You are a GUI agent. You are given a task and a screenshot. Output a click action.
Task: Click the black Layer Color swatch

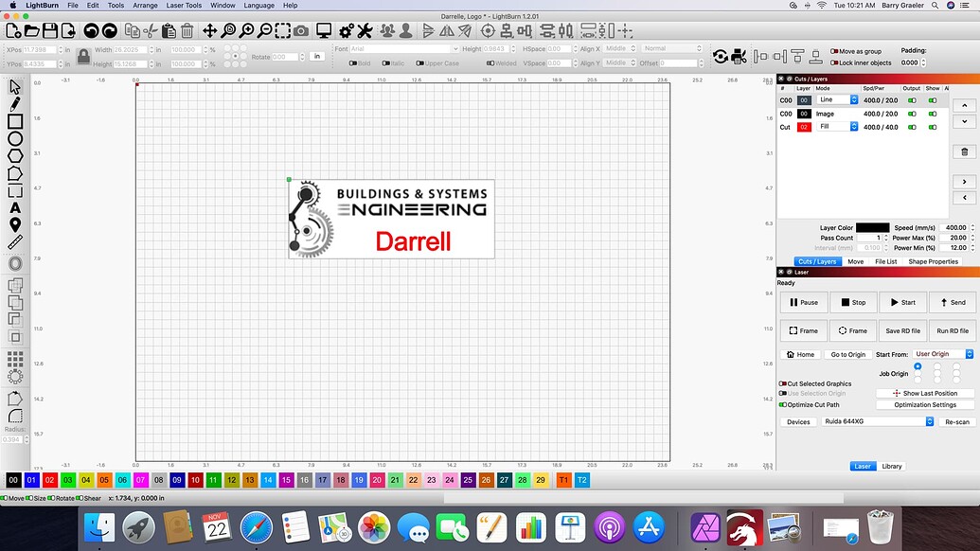point(872,227)
